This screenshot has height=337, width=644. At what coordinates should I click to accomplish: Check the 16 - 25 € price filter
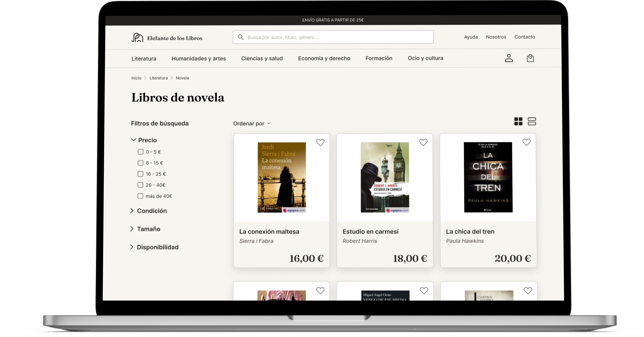pyautogui.click(x=140, y=174)
